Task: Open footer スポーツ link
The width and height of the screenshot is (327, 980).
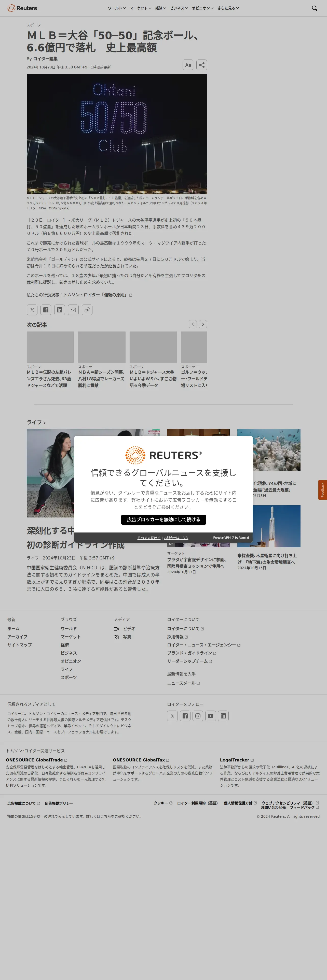Action: tap(69, 677)
